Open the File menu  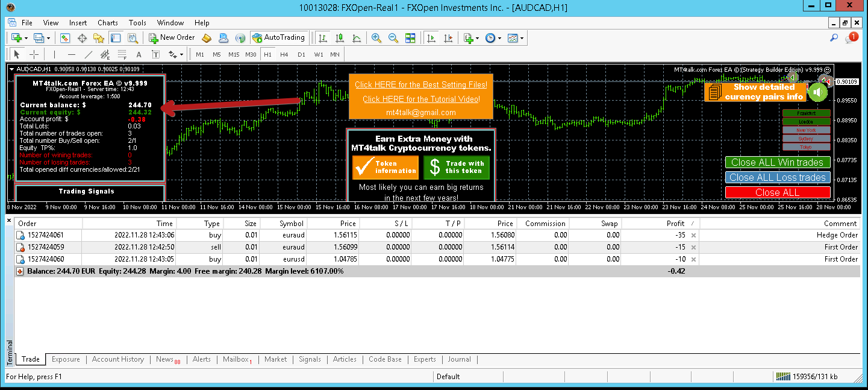coord(27,23)
